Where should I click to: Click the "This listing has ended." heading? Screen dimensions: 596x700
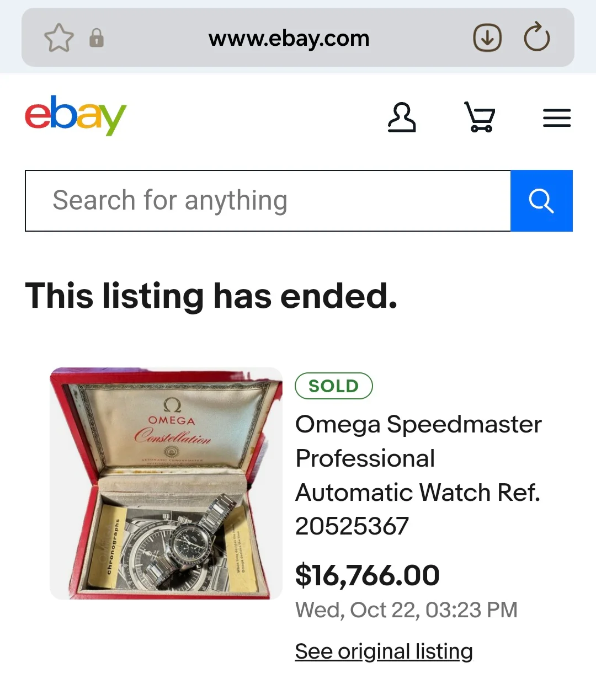tap(211, 296)
